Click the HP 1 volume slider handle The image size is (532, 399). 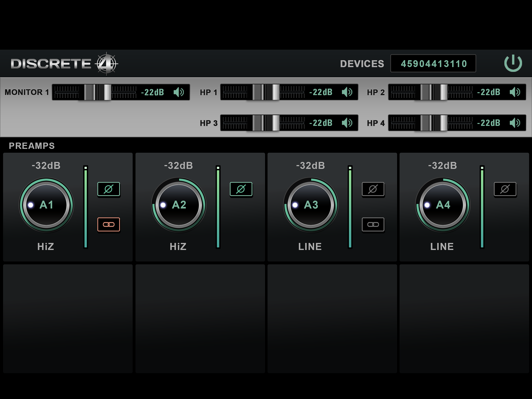[x=266, y=92]
